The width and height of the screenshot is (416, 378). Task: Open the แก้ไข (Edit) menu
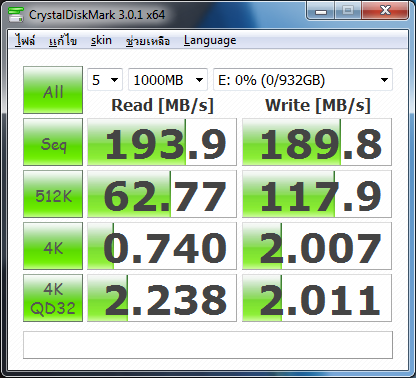63,40
